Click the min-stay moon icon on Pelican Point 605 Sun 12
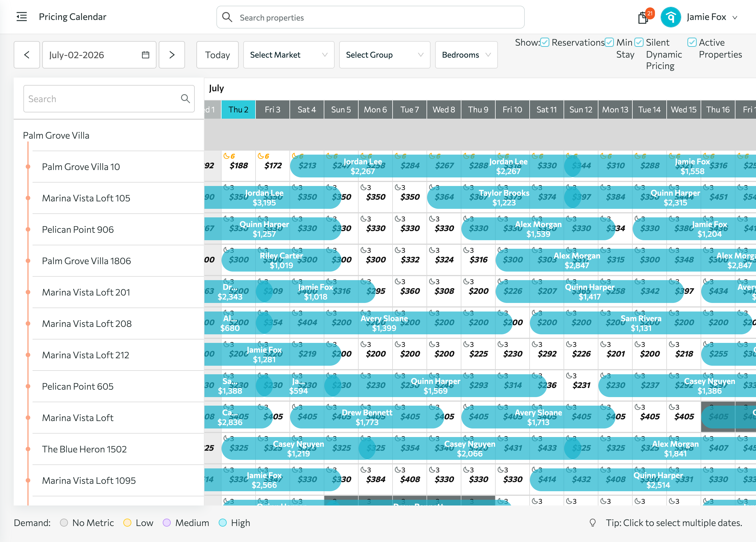The width and height of the screenshot is (756, 542). 570,375
